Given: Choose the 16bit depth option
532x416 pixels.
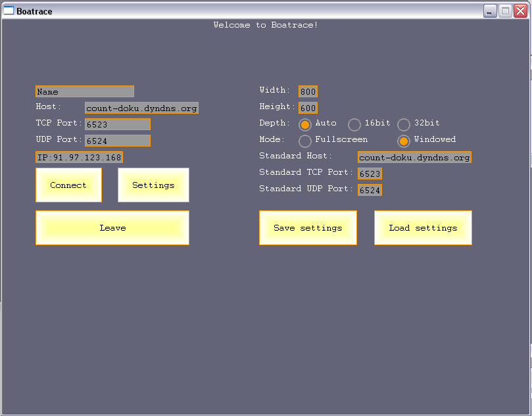Looking at the screenshot, I should coord(354,124).
